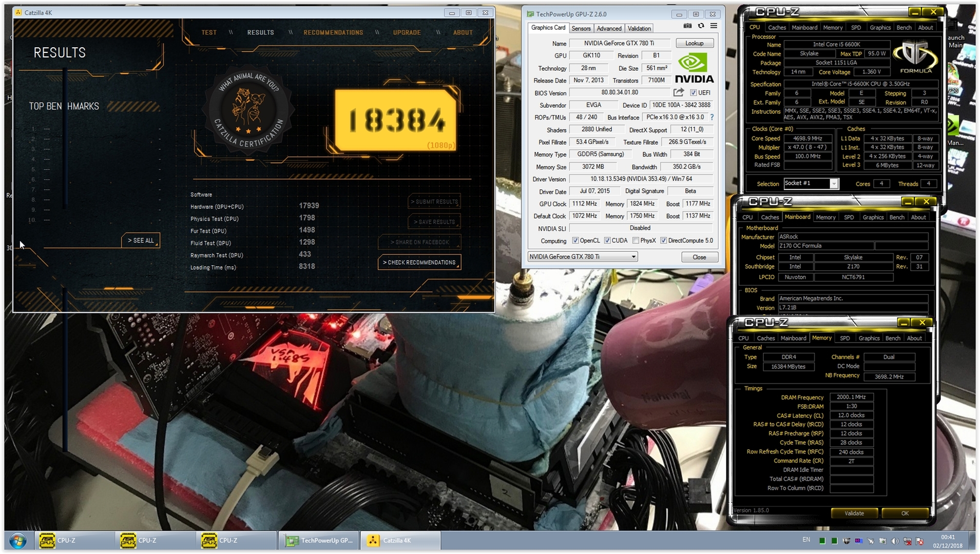Click SEE ALL under top benchmarks
The width and height of the screenshot is (980, 554).
point(141,241)
